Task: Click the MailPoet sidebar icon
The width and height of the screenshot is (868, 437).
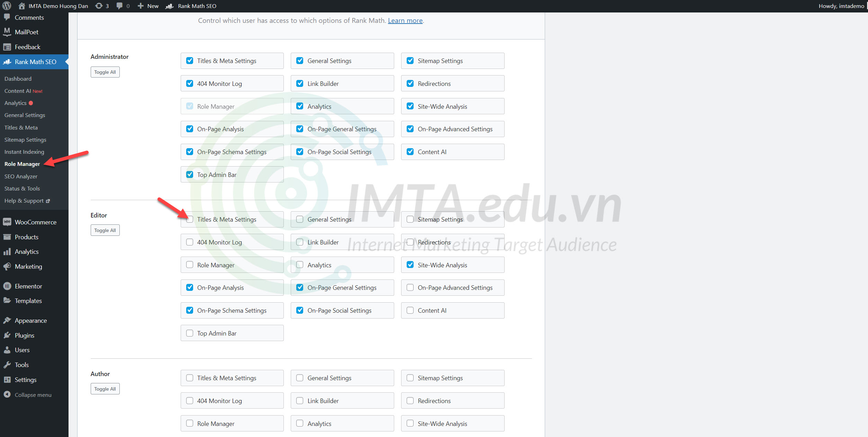Action: [x=7, y=32]
